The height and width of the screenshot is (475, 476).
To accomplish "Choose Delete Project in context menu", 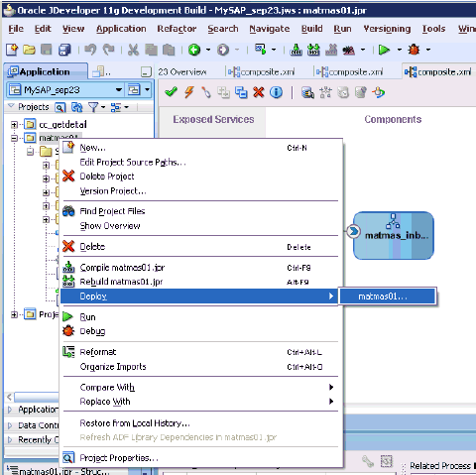I will click(x=107, y=177).
